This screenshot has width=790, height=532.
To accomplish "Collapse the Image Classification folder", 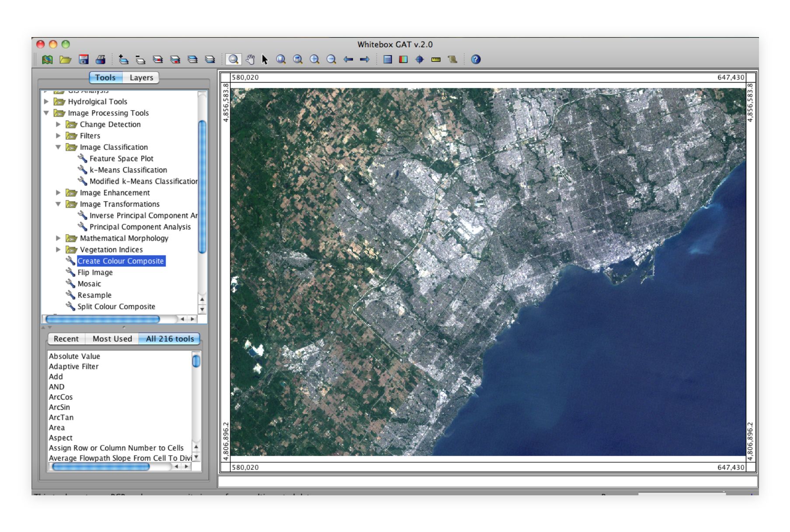I will [58, 147].
